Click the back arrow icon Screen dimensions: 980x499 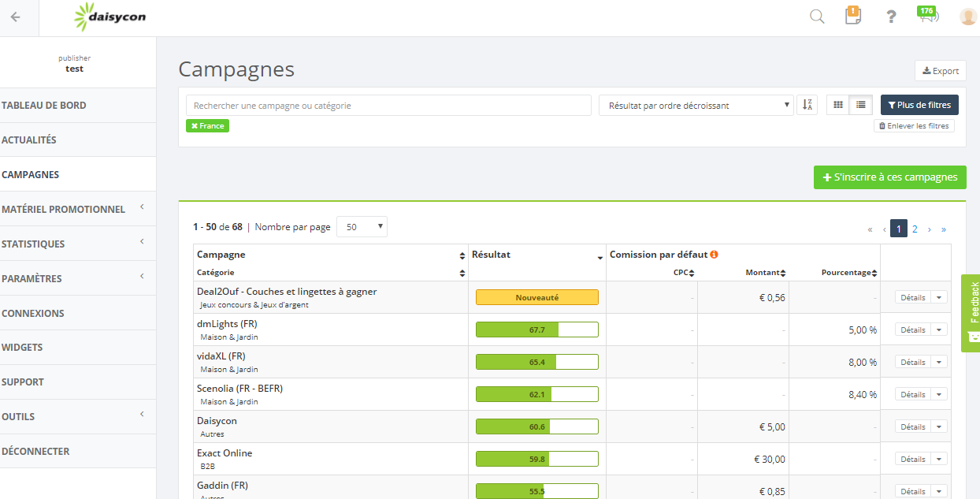click(x=16, y=17)
